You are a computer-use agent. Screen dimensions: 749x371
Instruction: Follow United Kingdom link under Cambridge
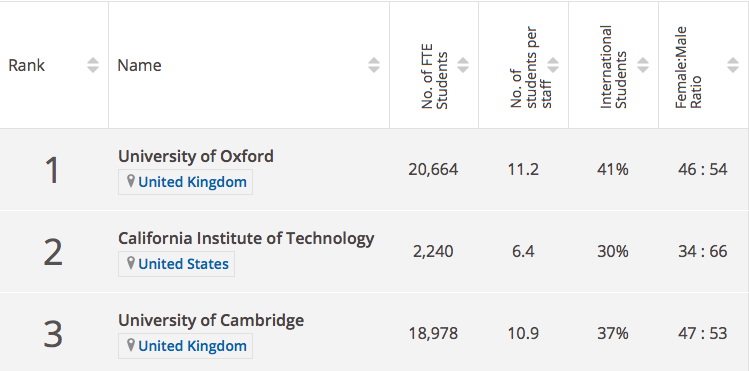point(193,346)
